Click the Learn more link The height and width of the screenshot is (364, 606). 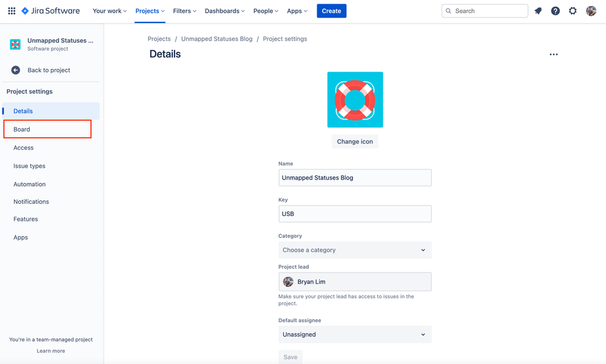pos(51,351)
